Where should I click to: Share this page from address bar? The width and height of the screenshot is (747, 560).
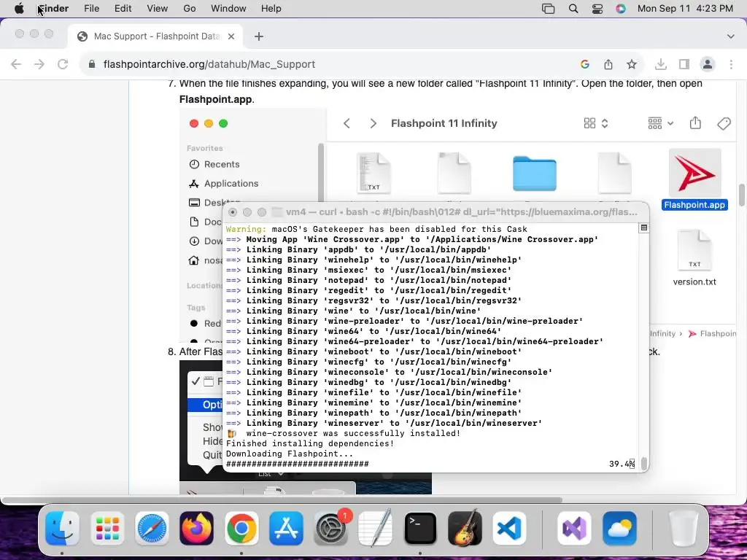pyautogui.click(x=608, y=64)
